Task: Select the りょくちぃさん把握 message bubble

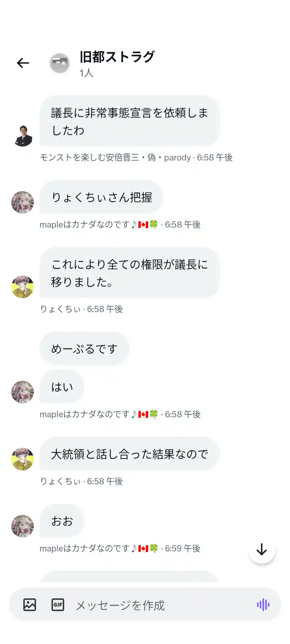Action: pyautogui.click(x=101, y=197)
